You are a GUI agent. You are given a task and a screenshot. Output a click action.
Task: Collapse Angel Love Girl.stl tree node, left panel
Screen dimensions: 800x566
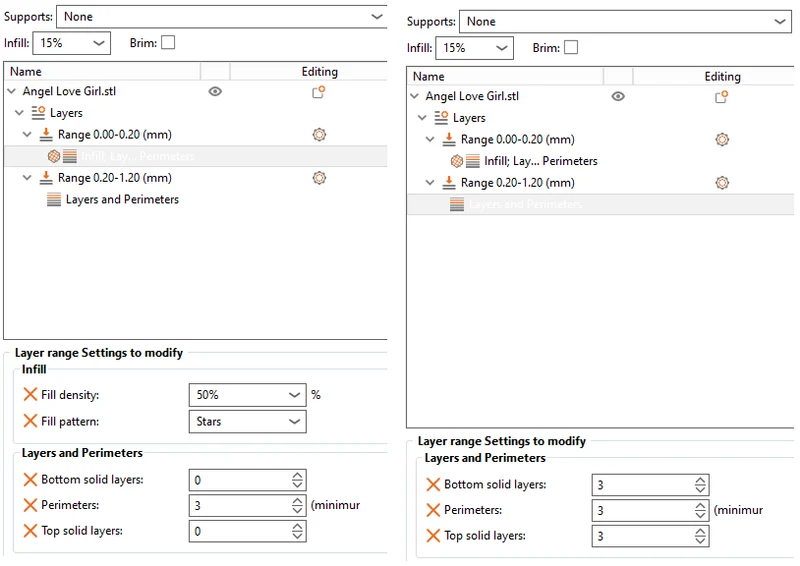tap(11, 91)
